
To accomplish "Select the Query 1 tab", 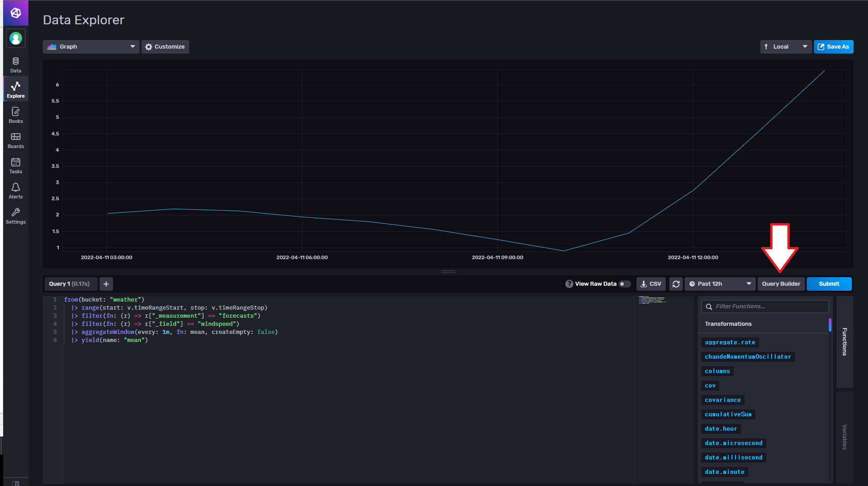I will [70, 284].
